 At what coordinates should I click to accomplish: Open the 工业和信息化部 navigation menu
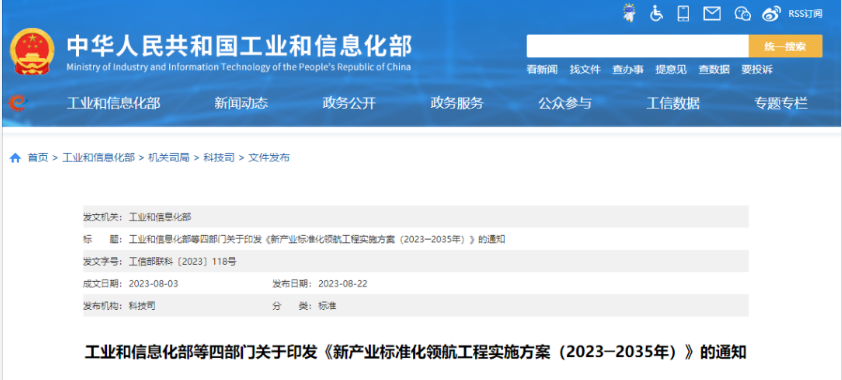pos(113,103)
